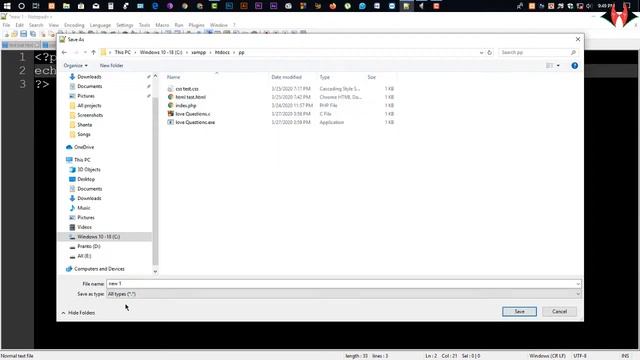Open Computers and Devices in navigation pane
Screen dimensions: 640x360
click(x=99, y=269)
